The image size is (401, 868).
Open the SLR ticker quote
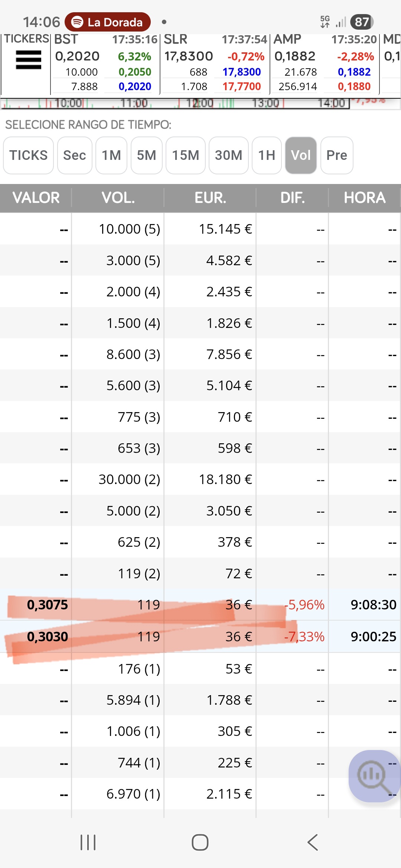pyautogui.click(x=215, y=63)
